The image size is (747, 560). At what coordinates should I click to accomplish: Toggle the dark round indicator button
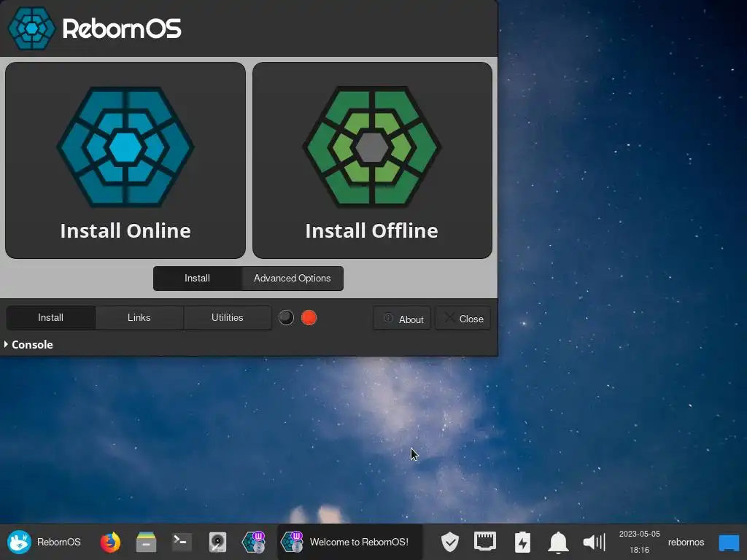pyautogui.click(x=286, y=317)
